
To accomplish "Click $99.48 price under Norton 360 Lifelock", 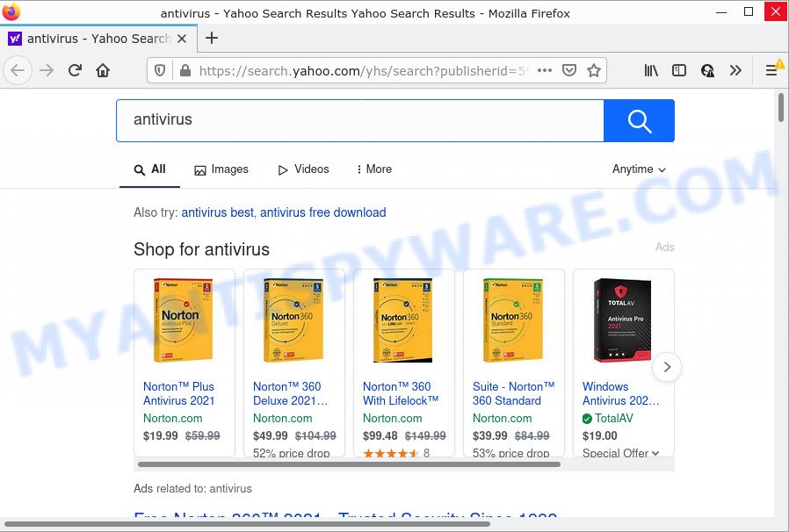I will click(x=380, y=435).
